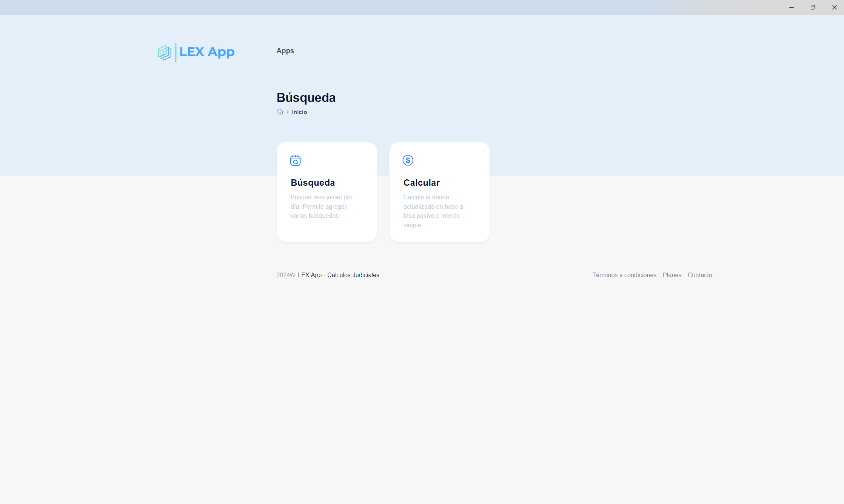This screenshot has height=504, width=844.
Task: Open the Apps menu in the header
Action: point(285,51)
